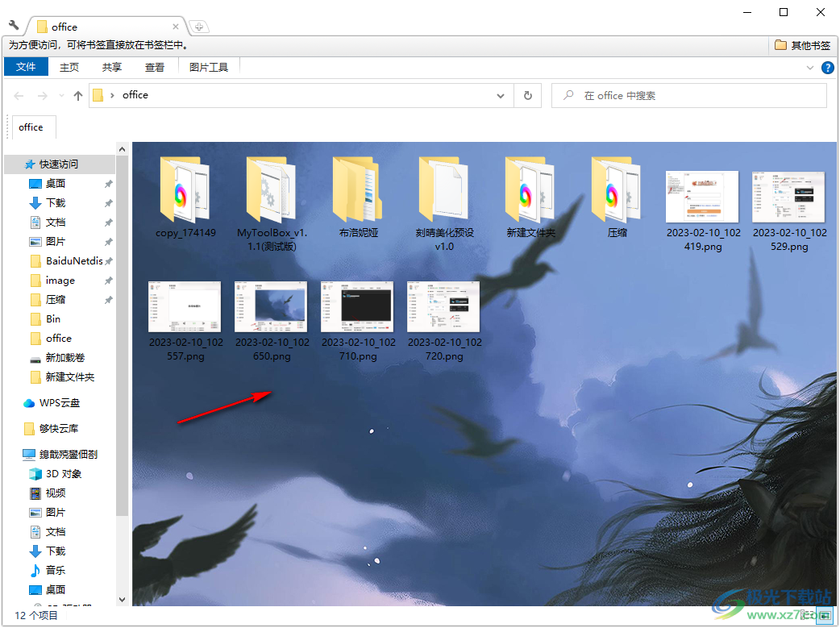Go forward with the right arrow

coord(42,96)
